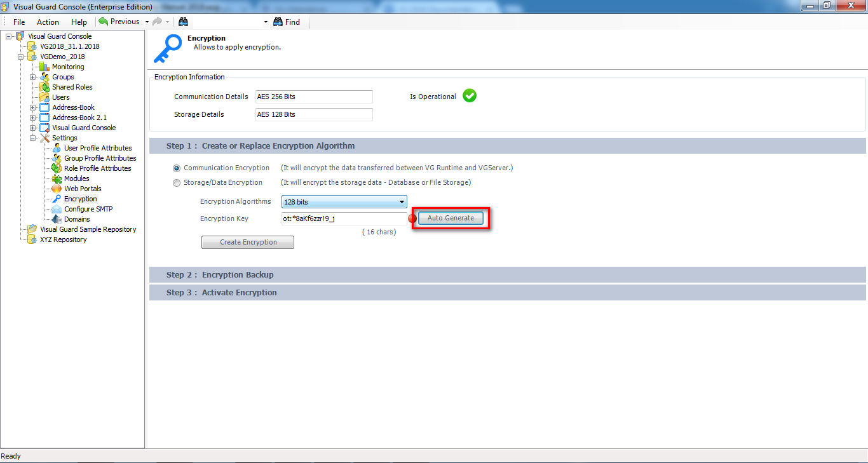Screen dimensions: 868x463
Task: Open Modules via its puzzle icon
Action: pos(56,178)
